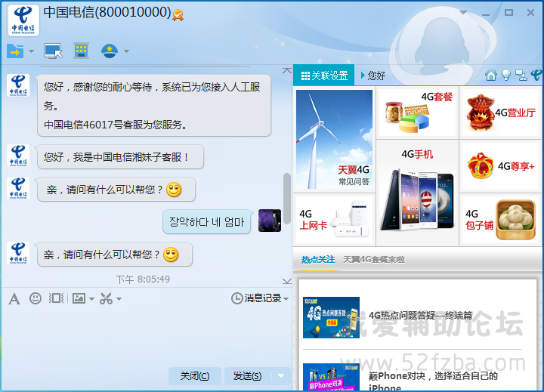Click the smiley emoji in last message
Image resolution: width=544 pixels, height=392 pixels.
coord(171,255)
